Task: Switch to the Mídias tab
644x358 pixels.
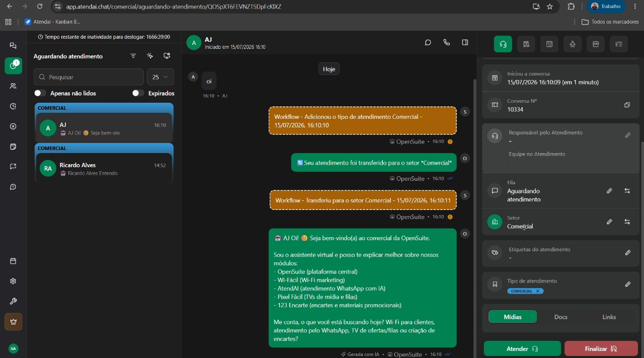Action: click(513, 317)
